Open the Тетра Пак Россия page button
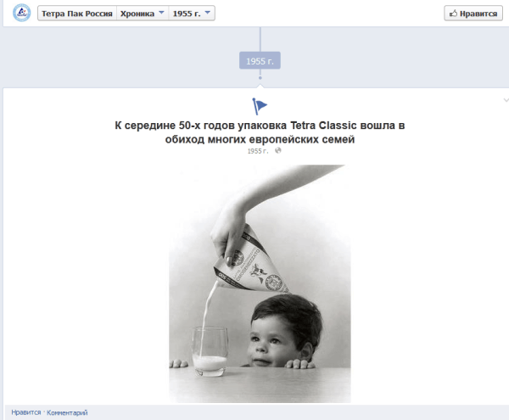Viewport: 509px width, 420px height. (76, 14)
